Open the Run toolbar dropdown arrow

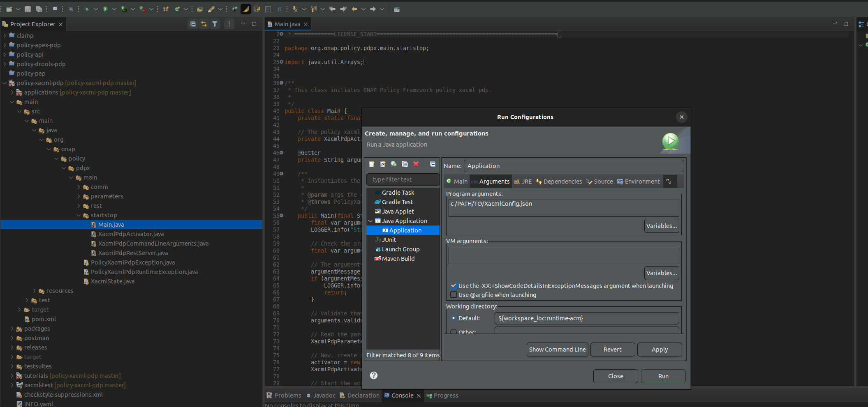[x=114, y=9]
